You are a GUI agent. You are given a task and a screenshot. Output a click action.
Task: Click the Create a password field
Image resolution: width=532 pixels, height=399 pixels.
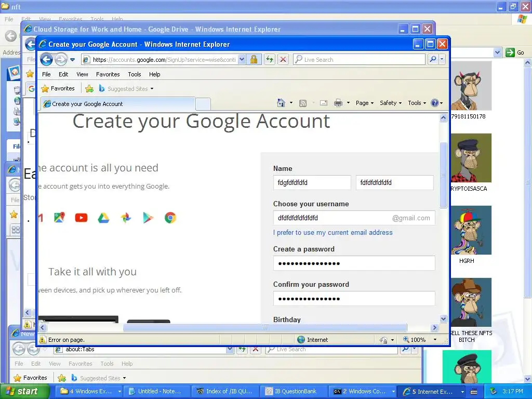[354, 263]
